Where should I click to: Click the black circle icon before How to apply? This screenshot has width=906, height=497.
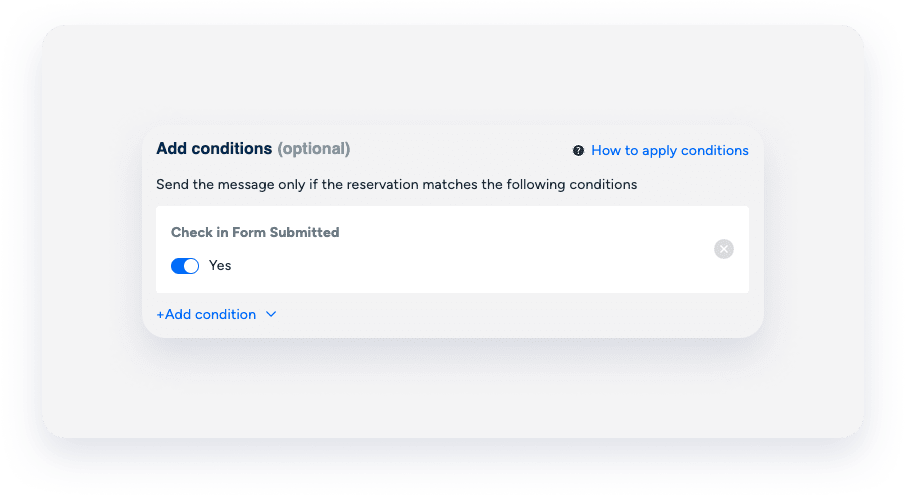point(578,151)
